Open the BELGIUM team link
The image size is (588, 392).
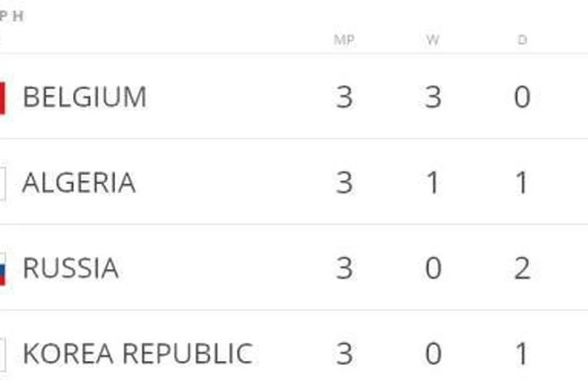pyautogui.click(x=85, y=97)
